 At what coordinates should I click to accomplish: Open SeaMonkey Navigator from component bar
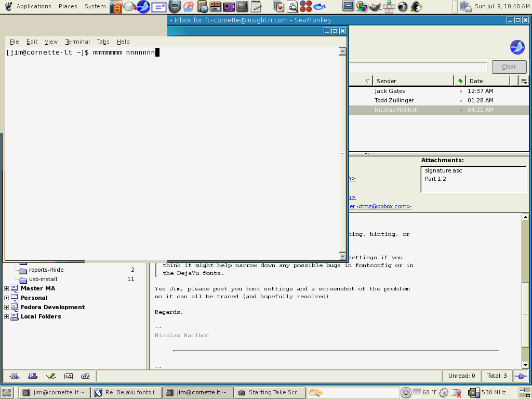pos(14,376)
